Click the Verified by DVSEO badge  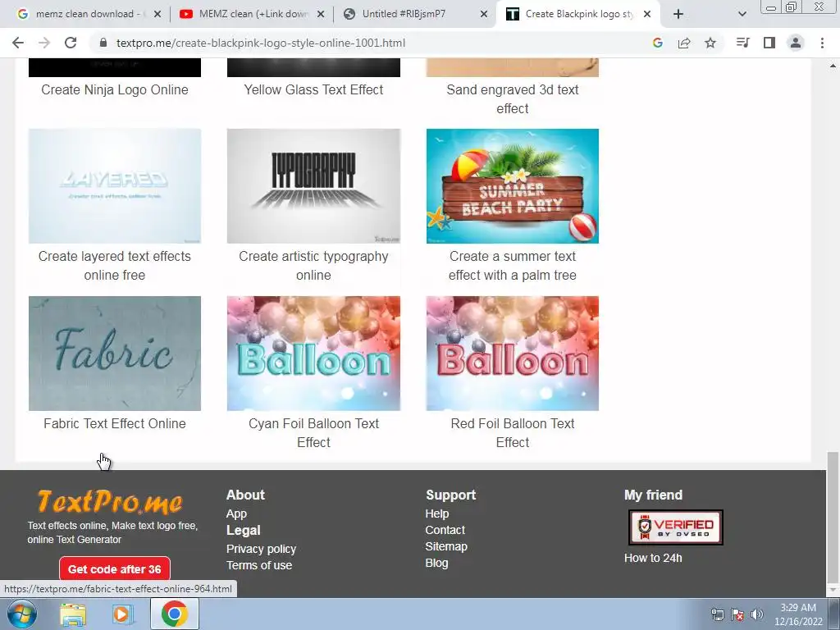[676, 527]
